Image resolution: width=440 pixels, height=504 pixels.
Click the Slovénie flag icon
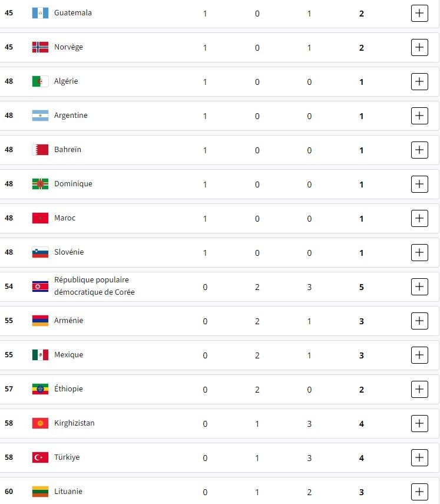(40, 252)
